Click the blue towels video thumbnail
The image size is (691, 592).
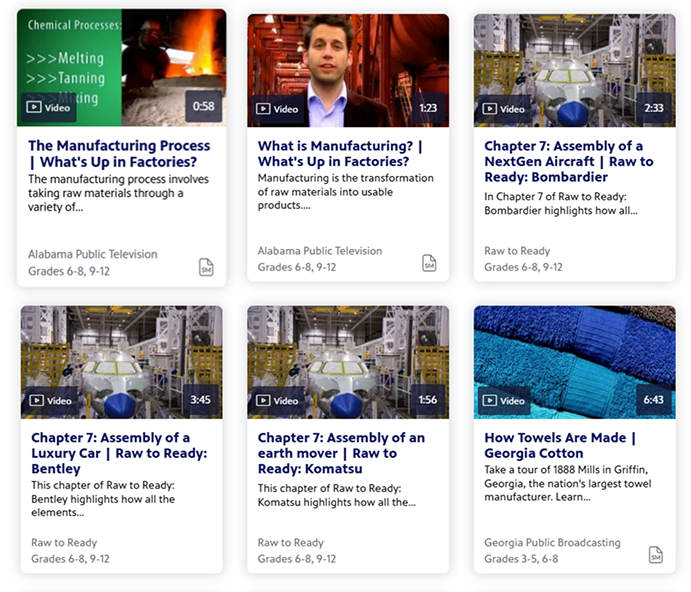[575, 362]
